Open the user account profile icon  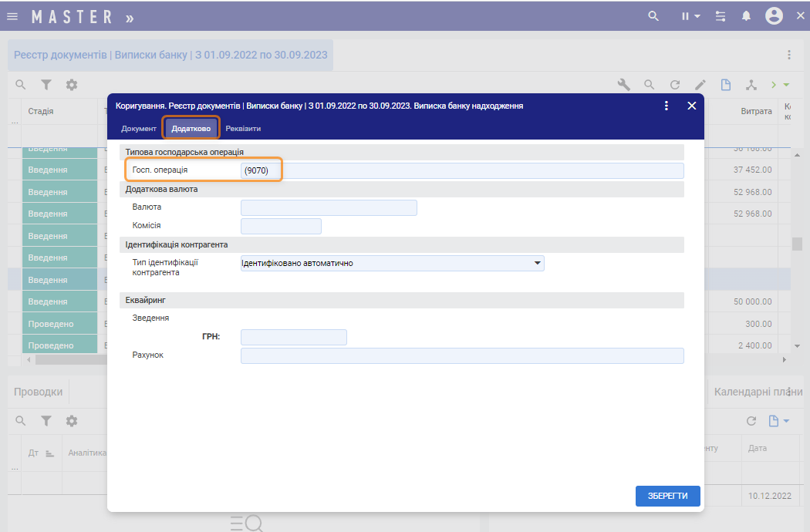coord(774,16)
